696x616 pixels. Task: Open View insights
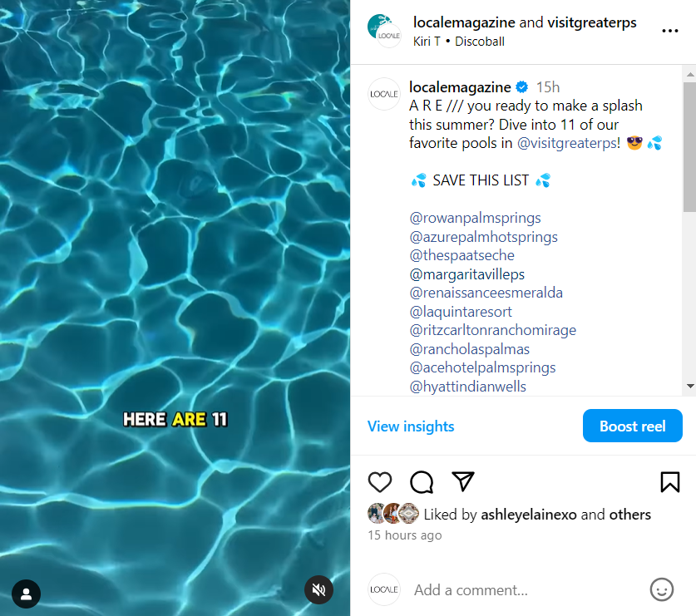(x=411, y=426)
